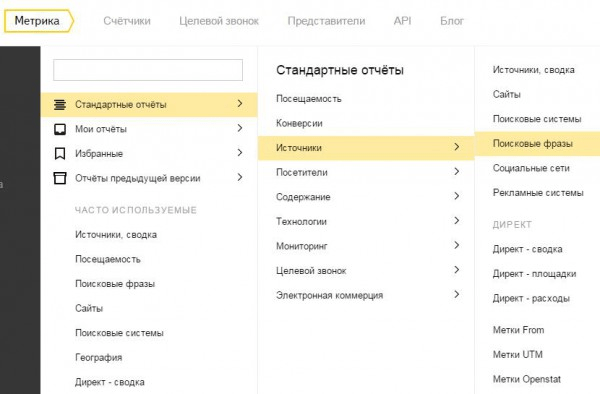Open Директ - площадки report
This screenshot has height=394, width=600.
(x=534, y=274)
